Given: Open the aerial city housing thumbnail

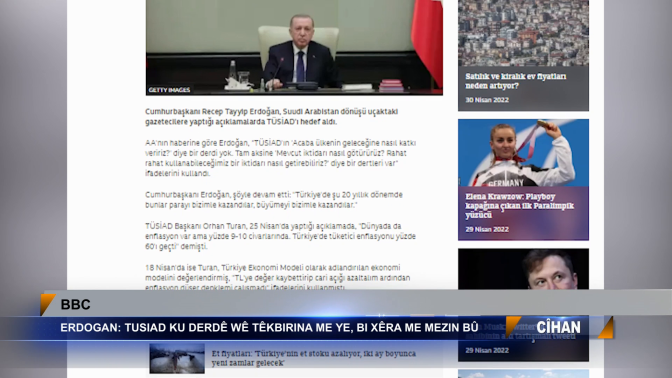Looking at the screenshot, I should [x=523, y=33].
